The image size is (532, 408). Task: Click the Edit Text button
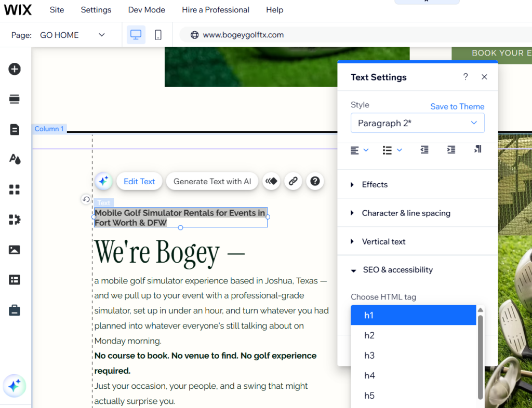[x=139, y=181]
